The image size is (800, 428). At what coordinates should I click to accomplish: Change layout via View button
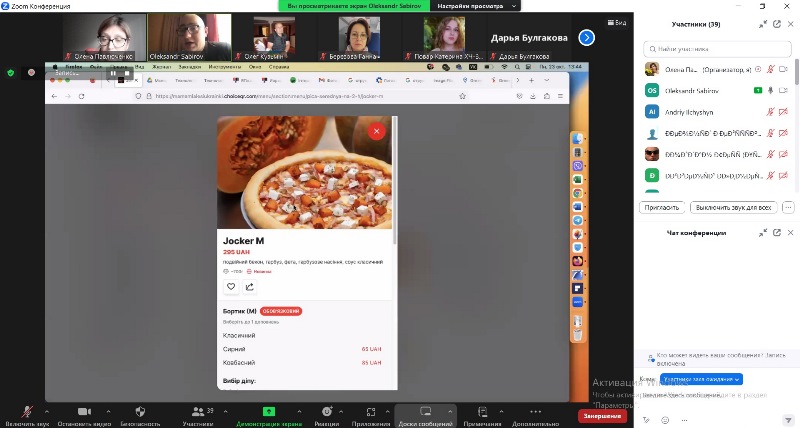pyautogui.click(x=617, y=22)
